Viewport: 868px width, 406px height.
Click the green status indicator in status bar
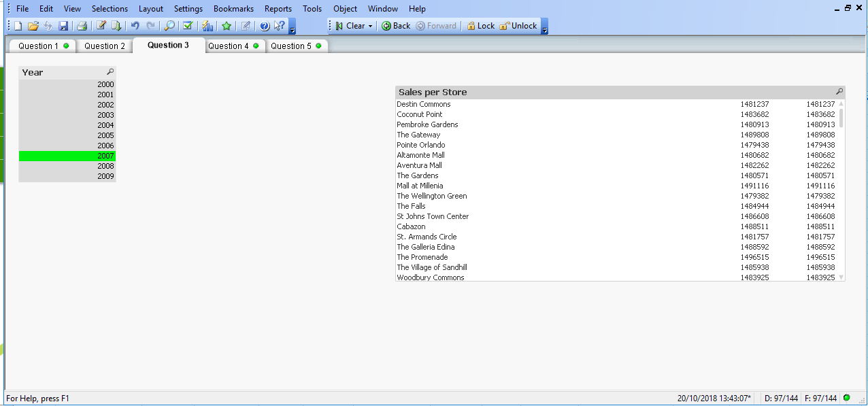[x=847, y=397]
